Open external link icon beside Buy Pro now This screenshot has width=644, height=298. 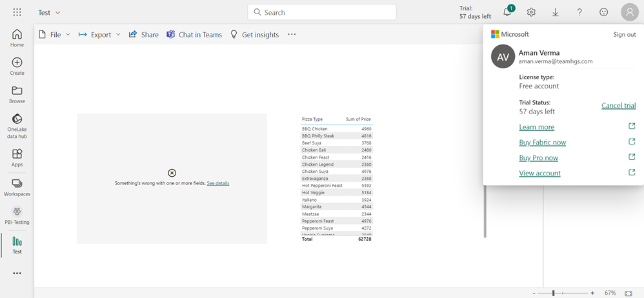(632, 157)
